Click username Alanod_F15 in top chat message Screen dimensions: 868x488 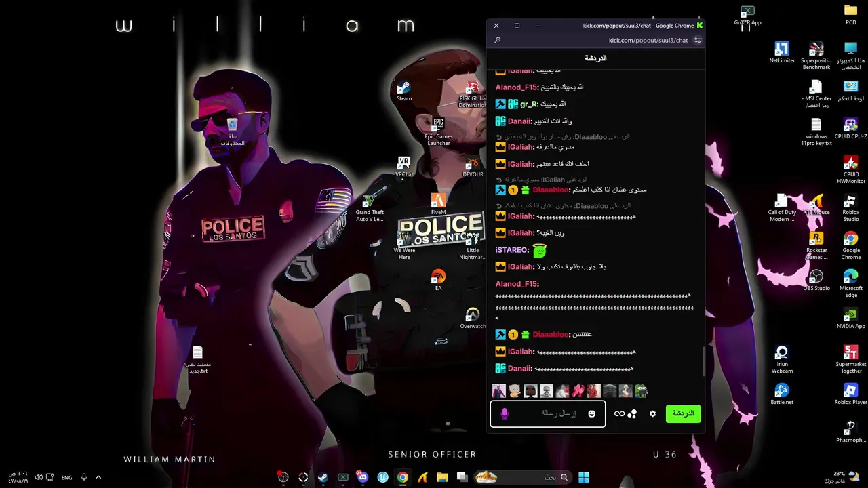coord(517,87)
